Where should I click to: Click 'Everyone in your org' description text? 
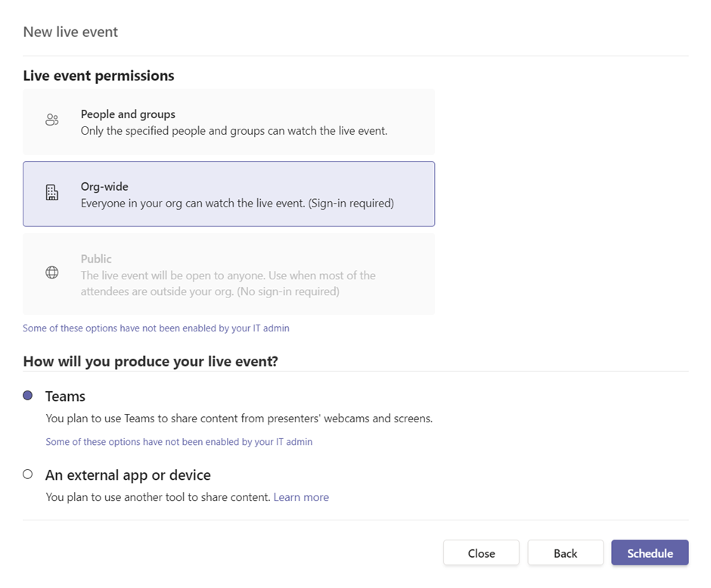pos(237,203)
